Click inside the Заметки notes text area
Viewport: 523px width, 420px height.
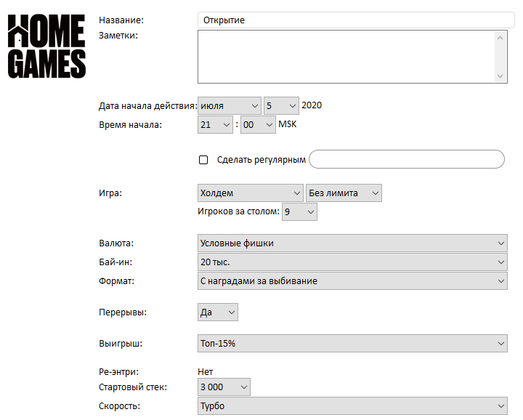(346, 57)
